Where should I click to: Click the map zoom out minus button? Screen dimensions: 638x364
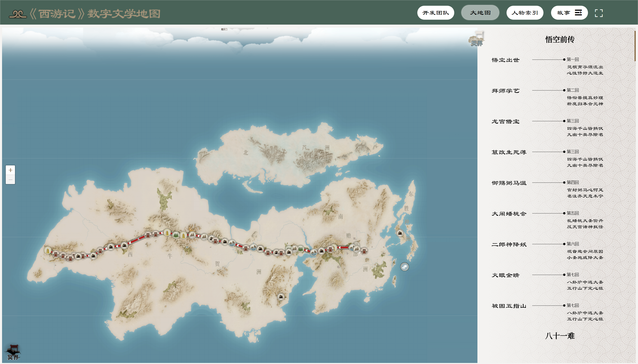[x=10, y=180]
